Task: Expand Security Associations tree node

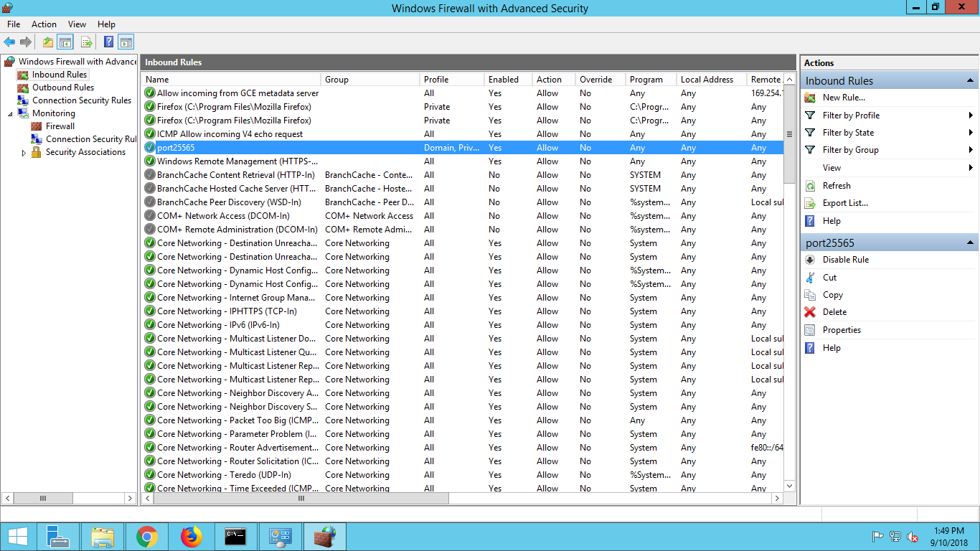Action: 24,153
